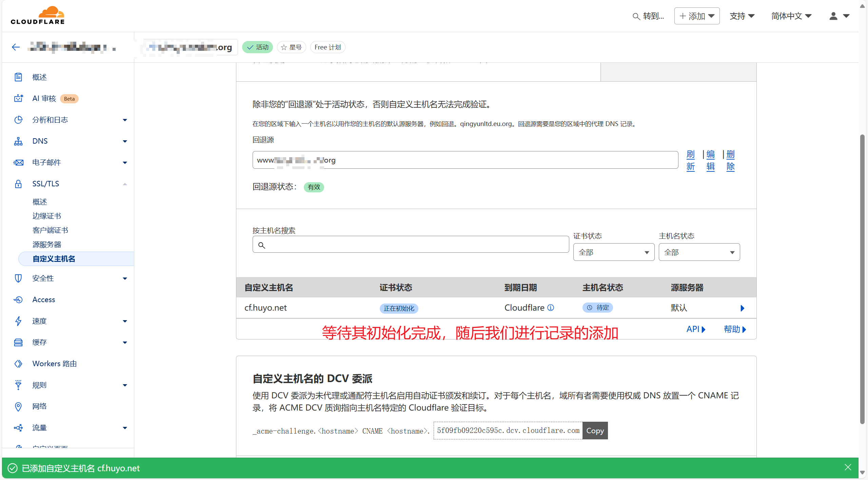Click the DNS network icon
Image resolution: width=868 pixels, height=480 pixels.
coord(18,141)
